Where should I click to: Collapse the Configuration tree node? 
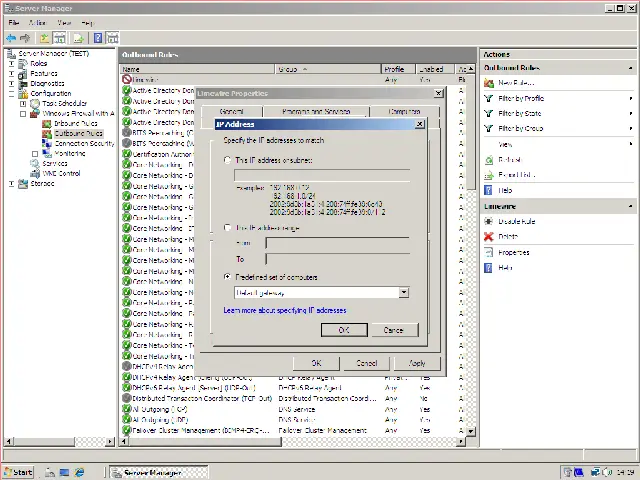tap(11, 93)
